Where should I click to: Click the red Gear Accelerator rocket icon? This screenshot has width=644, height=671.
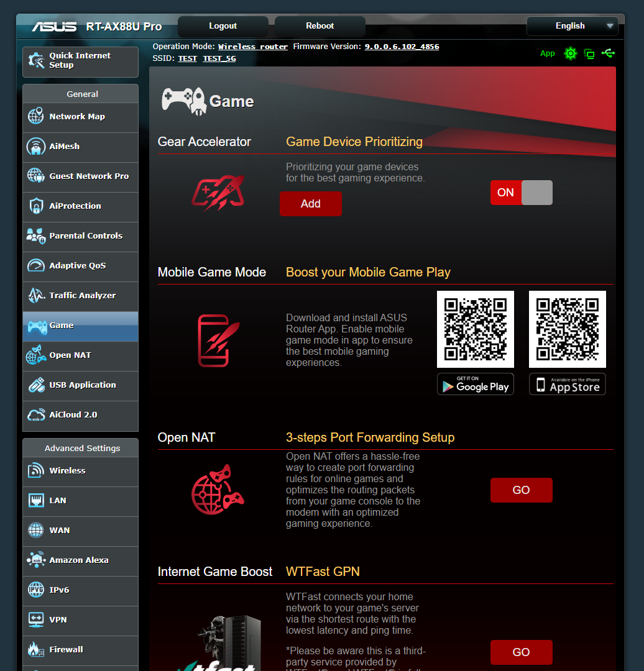click(x=218, y=193)
